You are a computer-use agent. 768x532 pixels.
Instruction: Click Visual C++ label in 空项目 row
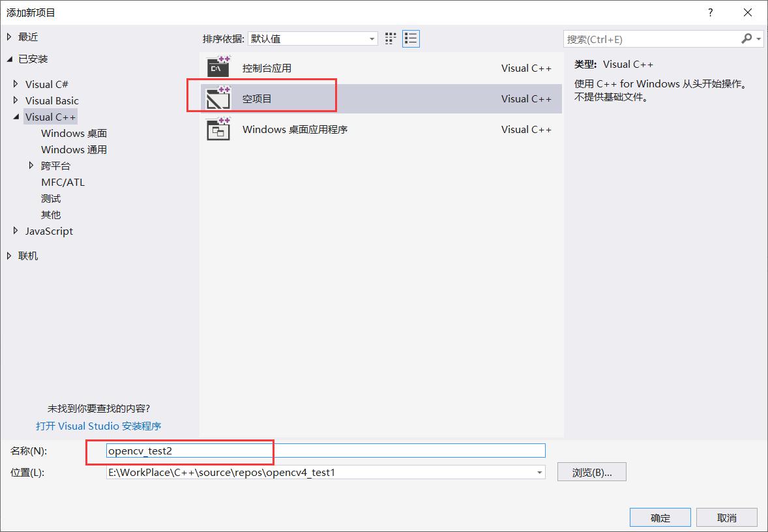pyautogui.click(x=527, y=98)
